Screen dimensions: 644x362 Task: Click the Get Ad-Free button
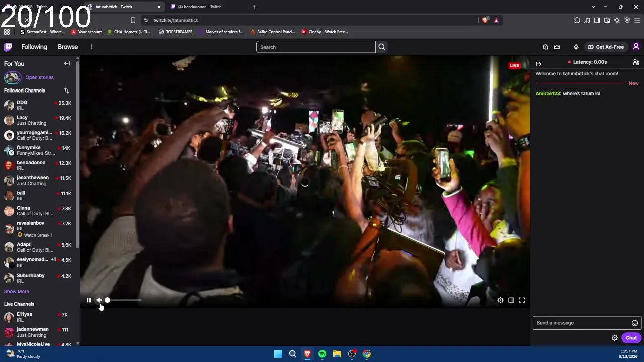pos(605,47)
